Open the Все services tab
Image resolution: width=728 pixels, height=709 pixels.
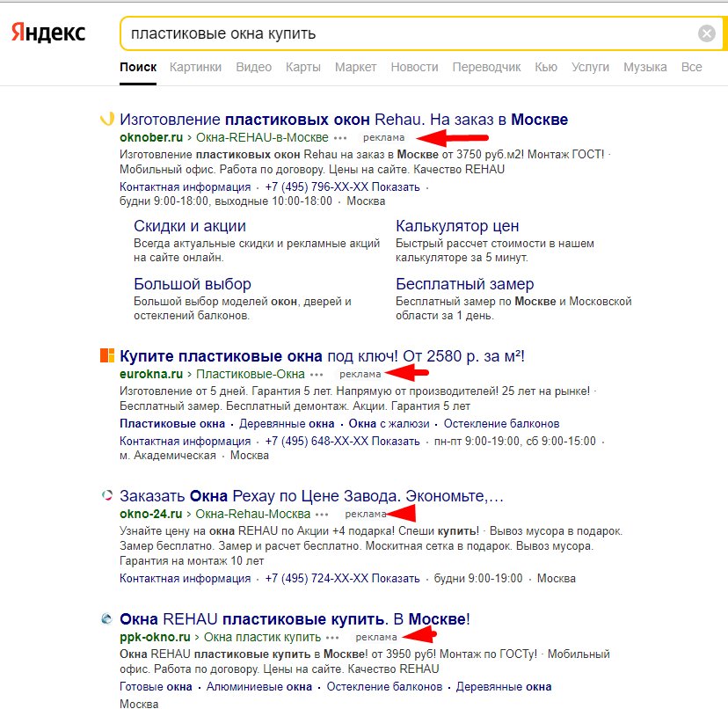[x=691, y=68]
